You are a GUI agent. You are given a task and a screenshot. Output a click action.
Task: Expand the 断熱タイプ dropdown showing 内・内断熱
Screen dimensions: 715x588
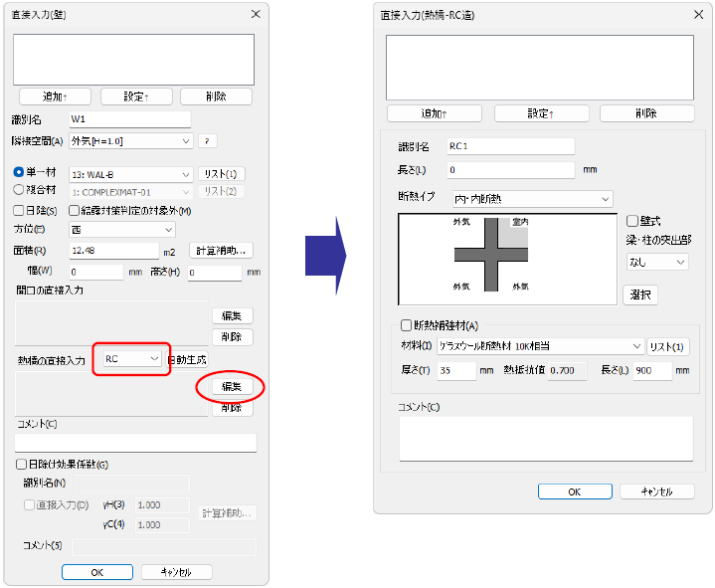click(x=532, y=199)
